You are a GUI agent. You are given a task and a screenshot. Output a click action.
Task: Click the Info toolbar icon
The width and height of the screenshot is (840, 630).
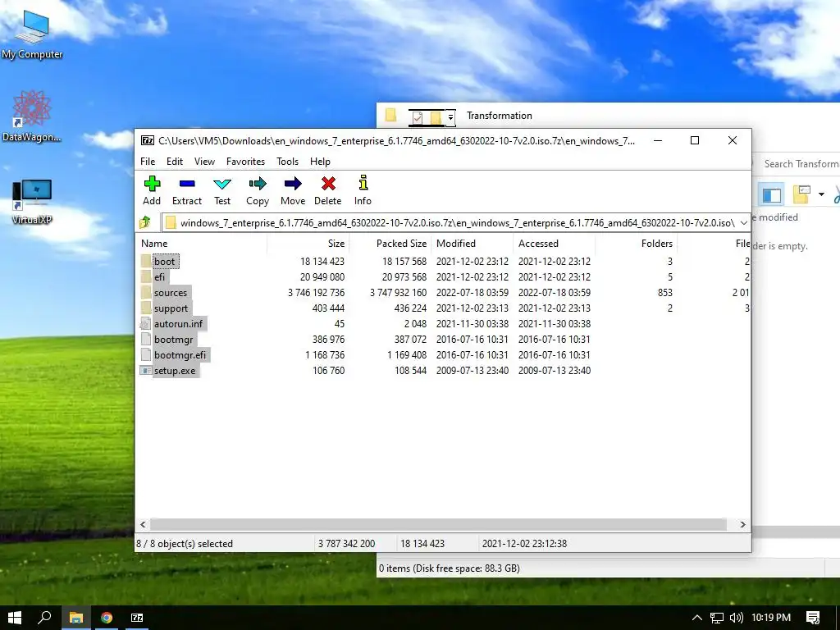363,183
